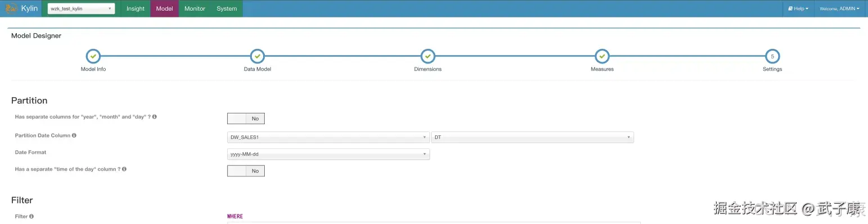The width and height of the screenshot is (868, 224).
Task: Open the wzk_test_kylin project dropdown
Action: (82, 8)
